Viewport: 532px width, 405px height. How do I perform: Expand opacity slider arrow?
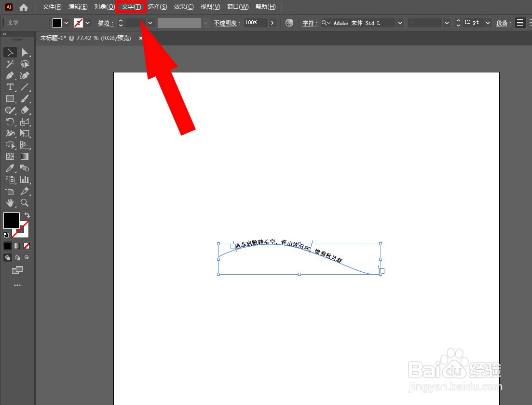(x=272, y=23)
